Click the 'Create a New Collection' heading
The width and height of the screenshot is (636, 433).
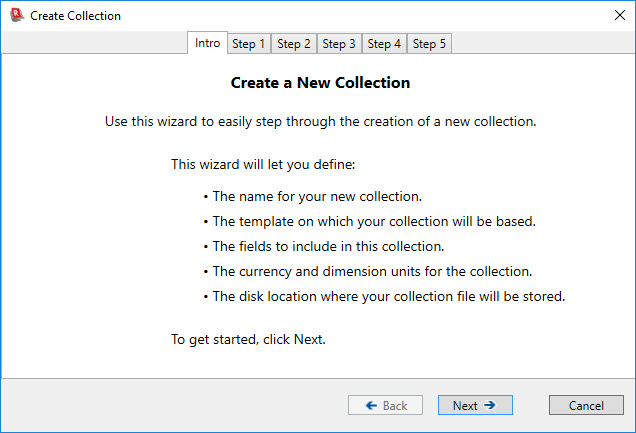tap(320, 83)
